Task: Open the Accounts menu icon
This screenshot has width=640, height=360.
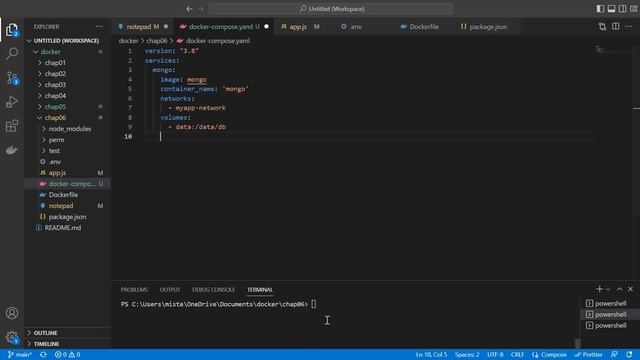Action: tap(12, 313)
